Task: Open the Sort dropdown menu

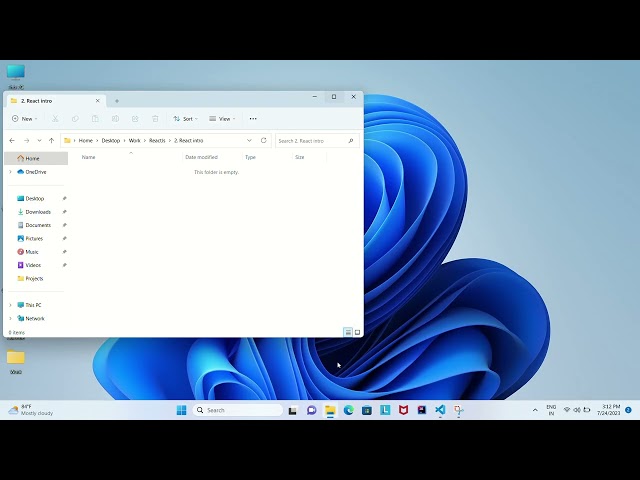Action: (x=185, y=119)
